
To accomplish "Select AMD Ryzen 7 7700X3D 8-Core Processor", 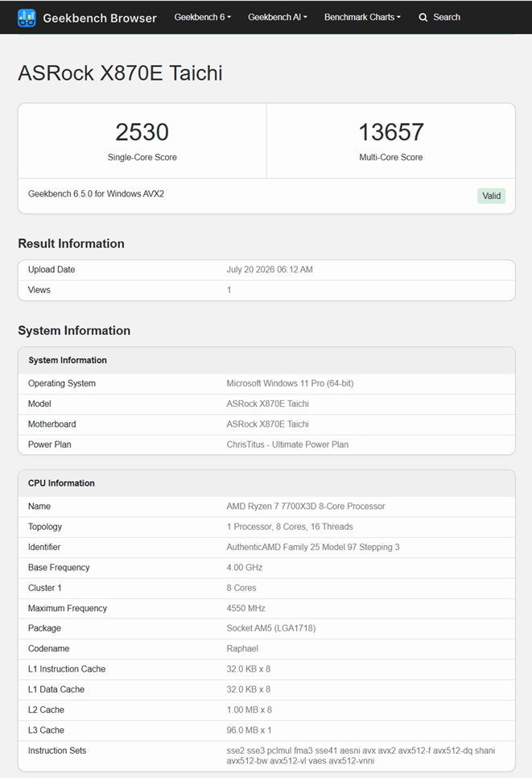I will [x=306, y=506].
